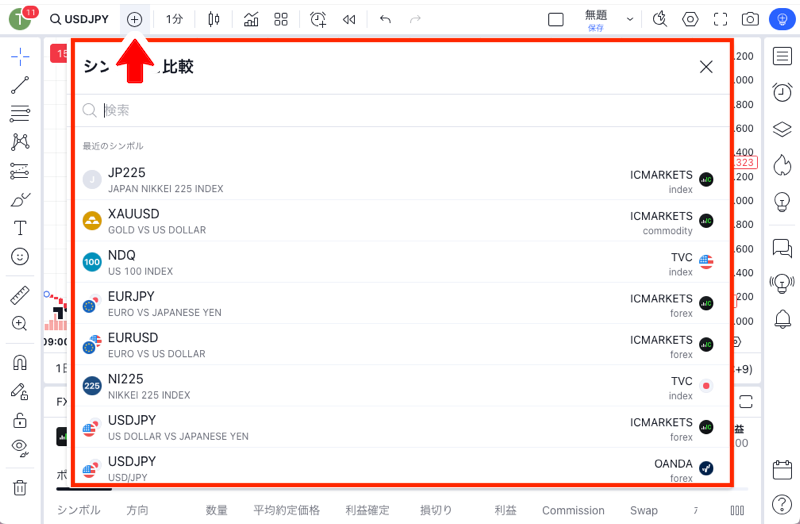Select EURJPY Euro vs Japanese Yen
Screen dimensions: 800x524
coord(402,304)
